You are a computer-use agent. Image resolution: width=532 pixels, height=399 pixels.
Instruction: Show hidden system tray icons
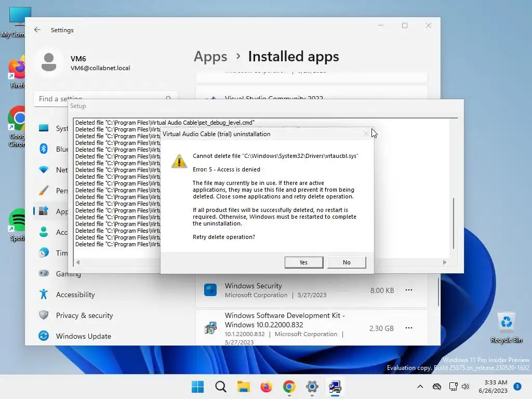[x=420, y=387]
